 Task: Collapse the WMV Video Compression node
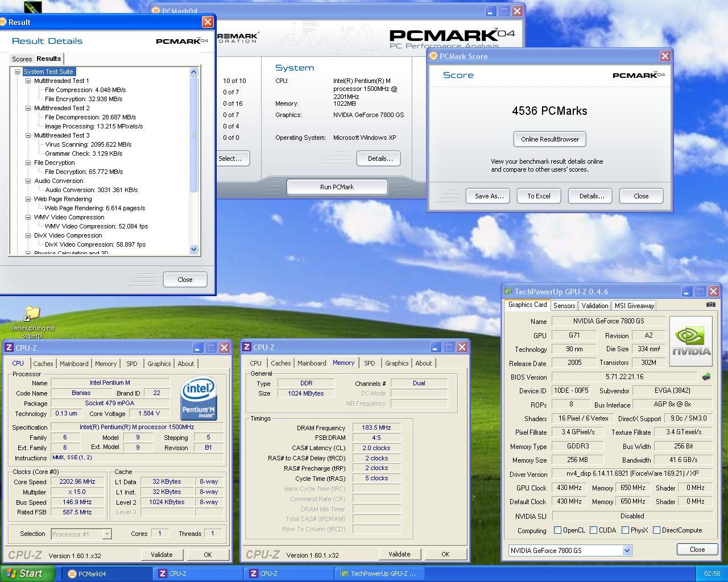[28, 217]
